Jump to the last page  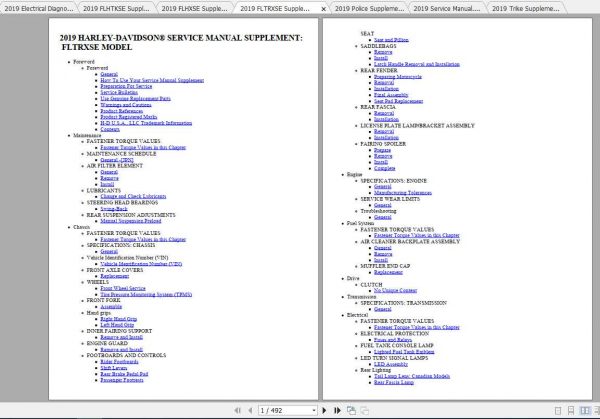click(337, 410)
